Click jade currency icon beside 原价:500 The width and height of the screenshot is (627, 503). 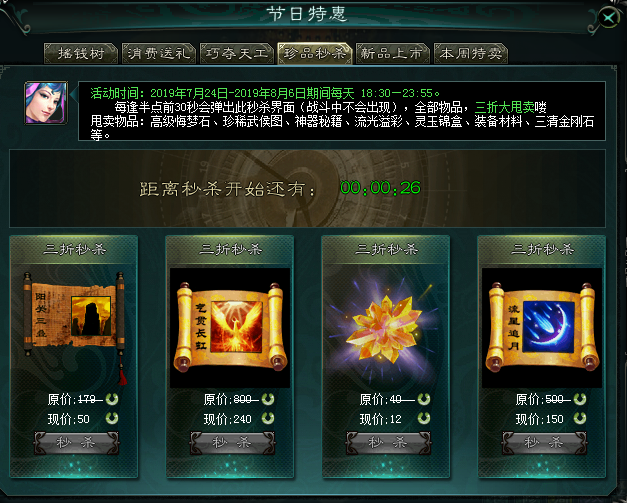(x=580, y=399)
